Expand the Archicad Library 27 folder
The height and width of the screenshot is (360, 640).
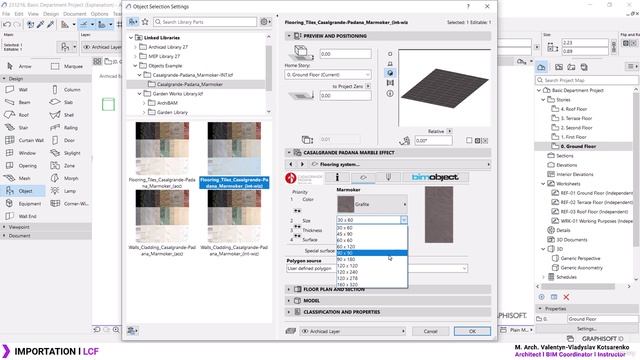point(136,47)
